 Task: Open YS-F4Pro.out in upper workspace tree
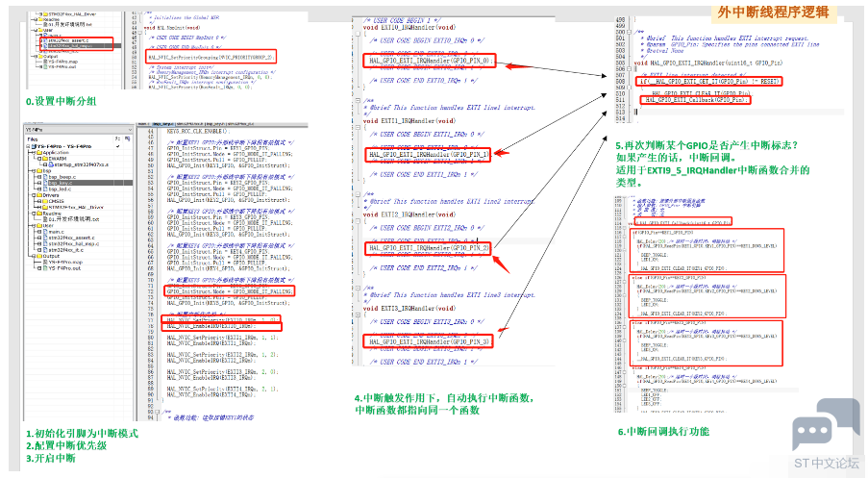pos(62,67)
